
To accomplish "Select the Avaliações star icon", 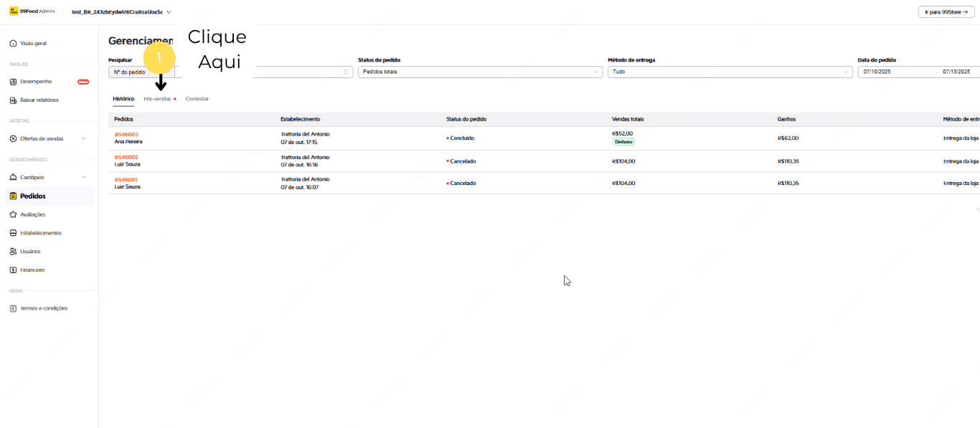I will pos(13,214).
